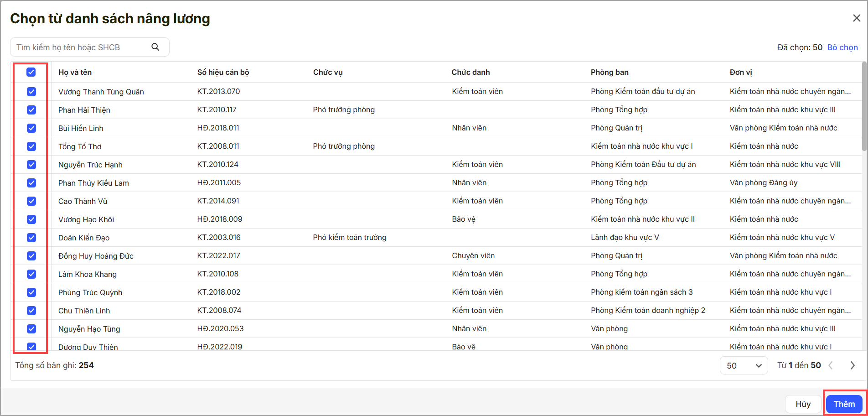The width and height of the screenshot is (868, 416).
Task: Open the page size dropdown showing 50
Action: 744,365
